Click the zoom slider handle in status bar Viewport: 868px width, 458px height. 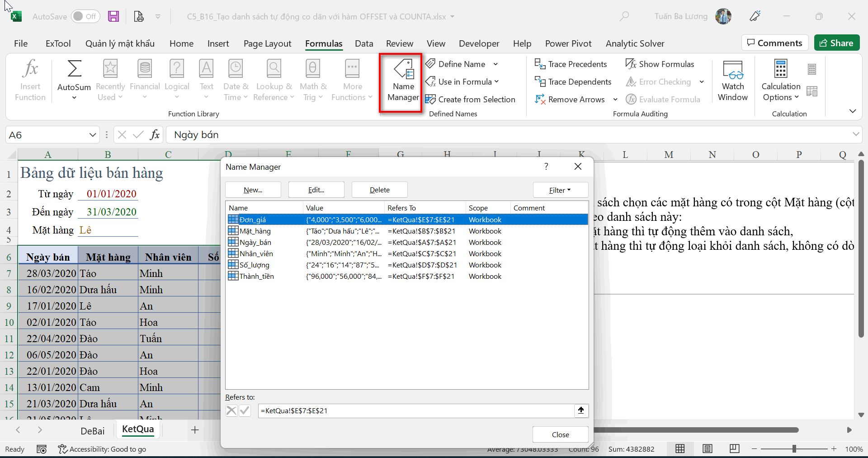[794, 449]
